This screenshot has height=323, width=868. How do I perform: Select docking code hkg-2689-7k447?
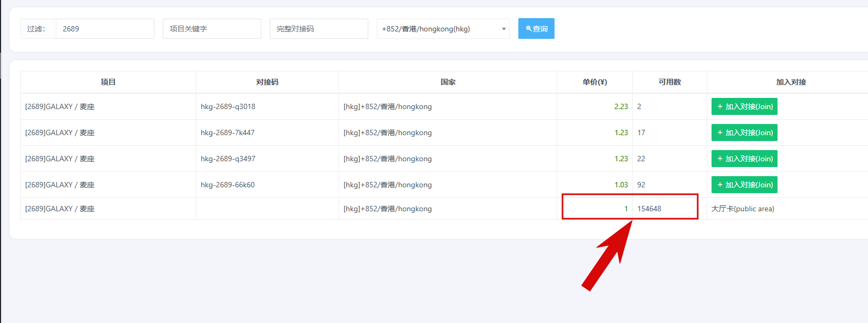coord(227,132)
